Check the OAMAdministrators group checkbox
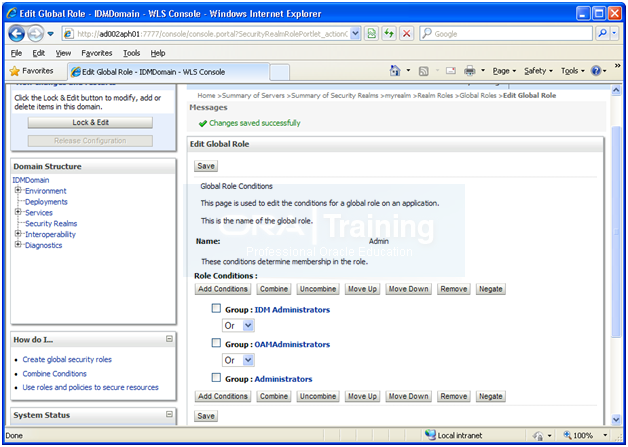628x447 pixels. pos(216,343)
